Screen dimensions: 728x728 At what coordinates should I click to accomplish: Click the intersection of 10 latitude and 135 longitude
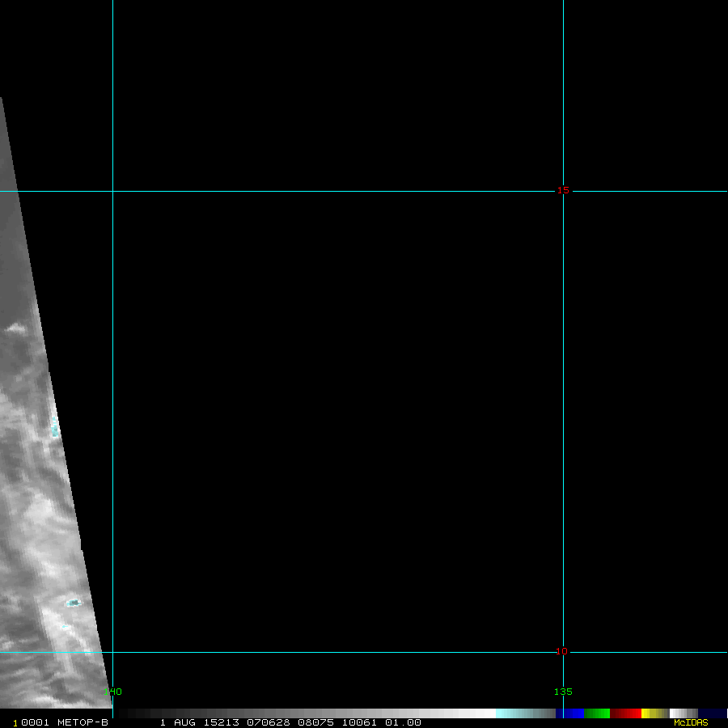point(563,652)
